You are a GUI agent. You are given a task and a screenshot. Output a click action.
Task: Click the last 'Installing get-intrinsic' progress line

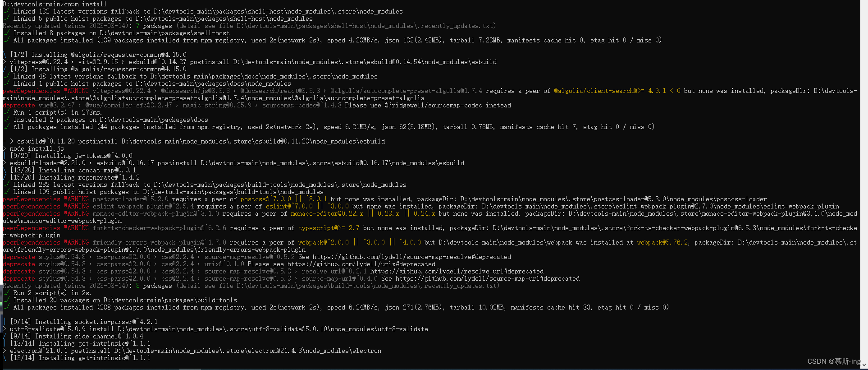pyautogui.click(x=80, y=358)
